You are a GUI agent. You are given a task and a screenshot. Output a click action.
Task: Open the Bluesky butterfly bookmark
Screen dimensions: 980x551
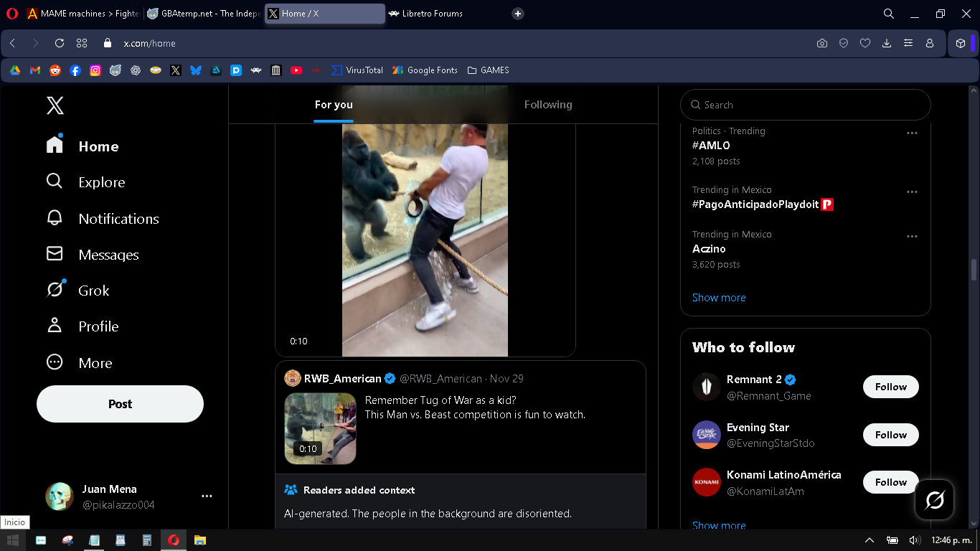click(196, 70)
